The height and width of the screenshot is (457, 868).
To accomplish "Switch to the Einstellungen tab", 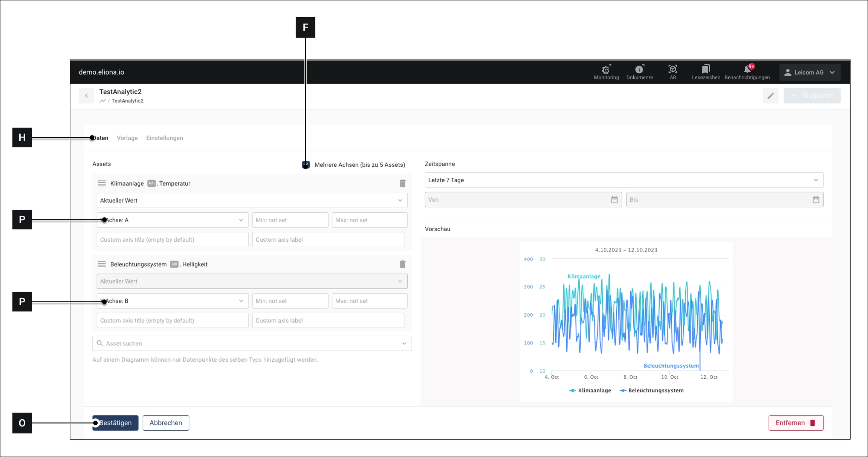I will pyautogui.click(x=165, y=138).
